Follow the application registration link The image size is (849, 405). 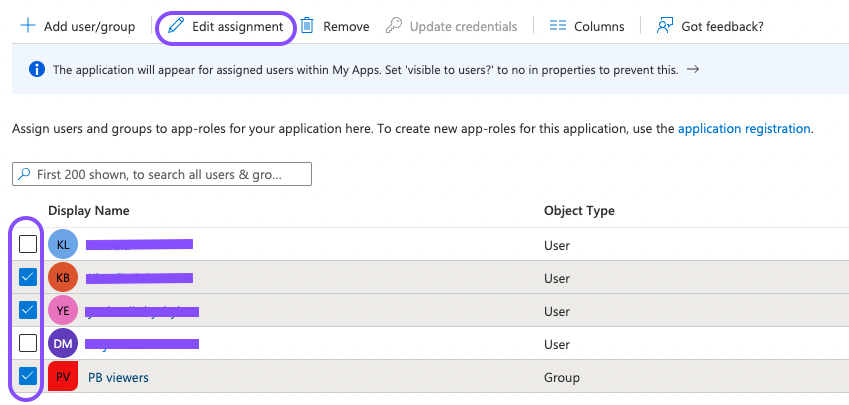[744, 129]
